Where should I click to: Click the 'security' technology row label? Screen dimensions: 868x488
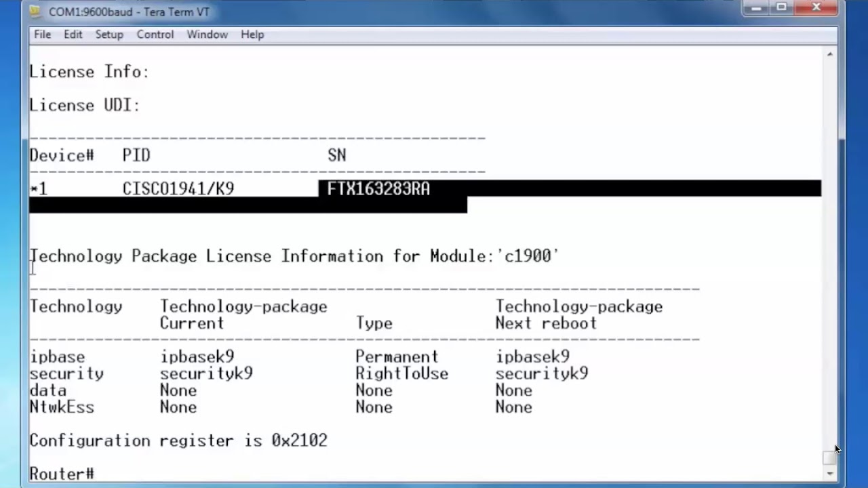click(x=66, y=373)
